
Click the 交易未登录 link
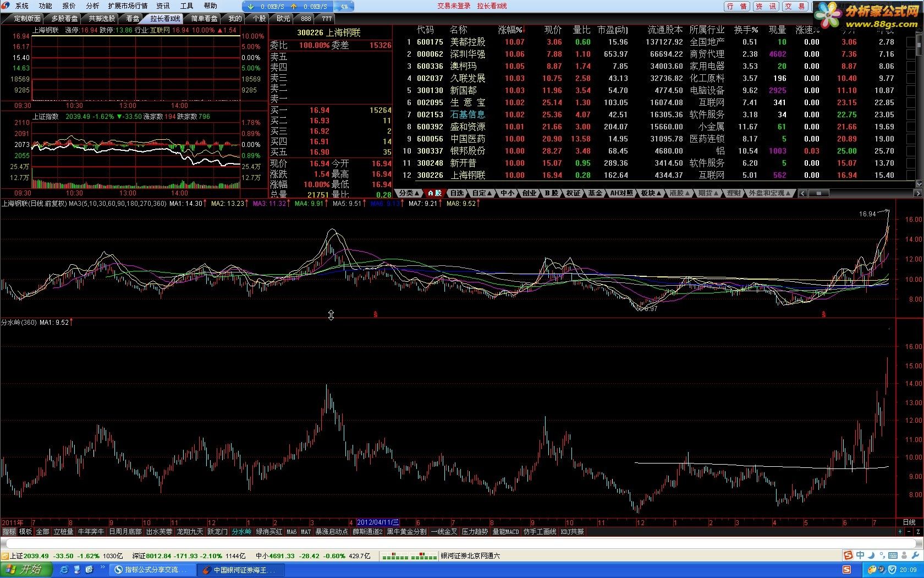click(454, 6)
